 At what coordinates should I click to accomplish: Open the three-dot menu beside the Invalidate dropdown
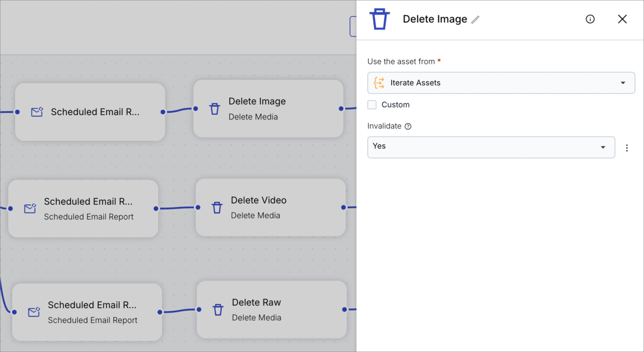pos(627,147)
